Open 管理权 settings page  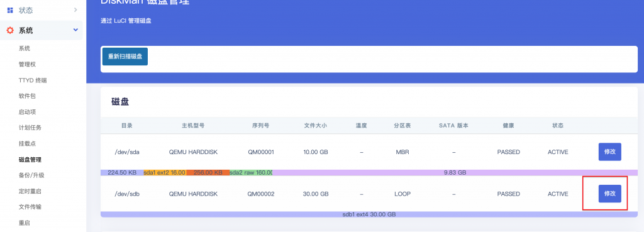tap(28, 65)
